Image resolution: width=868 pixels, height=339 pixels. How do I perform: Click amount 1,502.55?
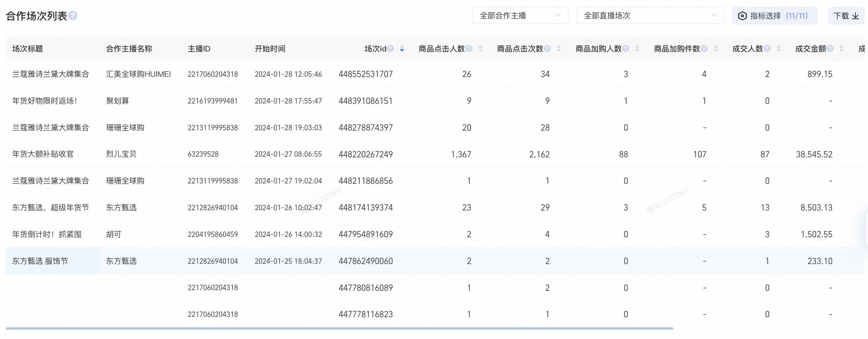[x=816, y=234]
